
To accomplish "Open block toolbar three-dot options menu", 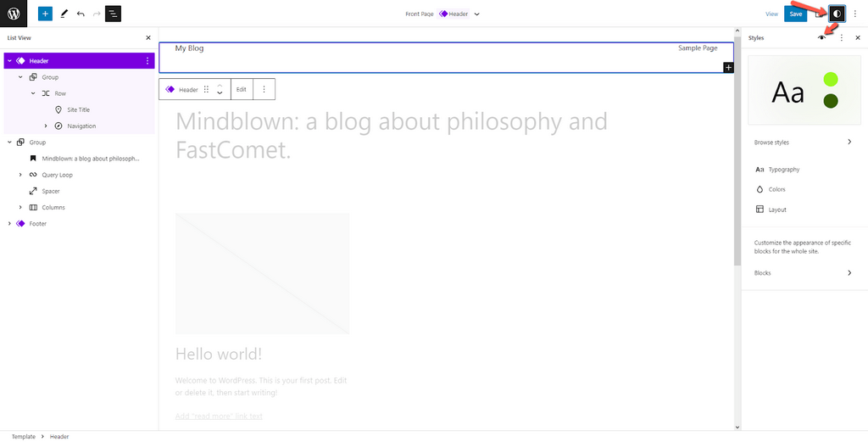I will coord(264,89).
